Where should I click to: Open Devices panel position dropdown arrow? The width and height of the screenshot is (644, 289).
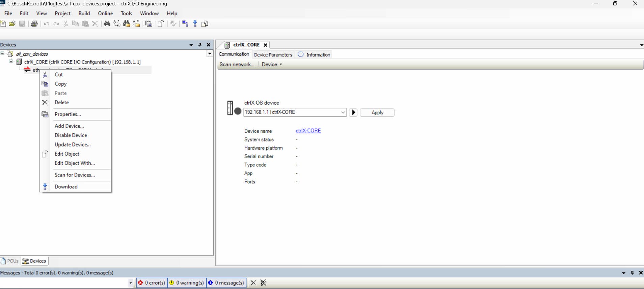pyautogui.click(x=191, y=45)
